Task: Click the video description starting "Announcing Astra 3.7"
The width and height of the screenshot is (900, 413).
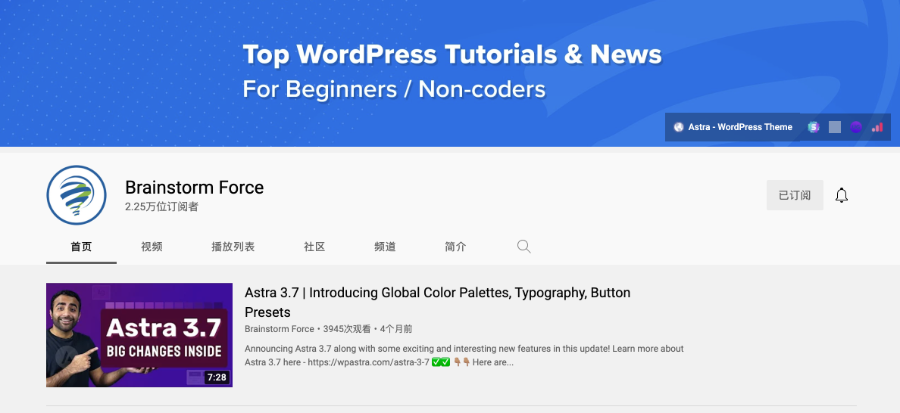Action: pyautogui.click(x=464, y=356)
